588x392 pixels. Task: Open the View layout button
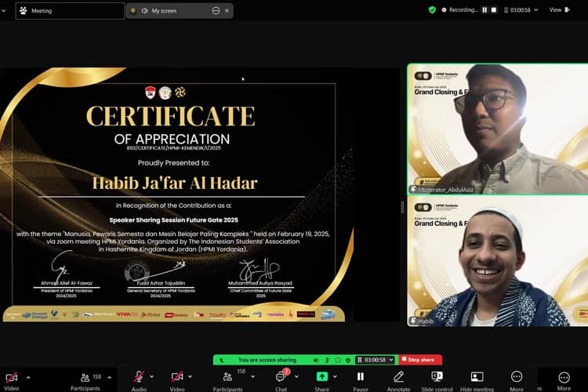(x=560, y=10)
